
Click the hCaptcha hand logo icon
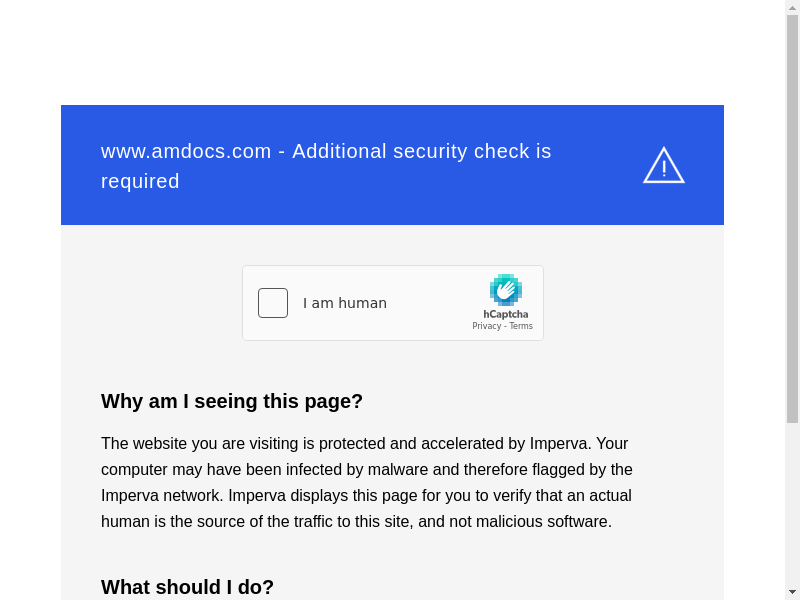[506, 290]
